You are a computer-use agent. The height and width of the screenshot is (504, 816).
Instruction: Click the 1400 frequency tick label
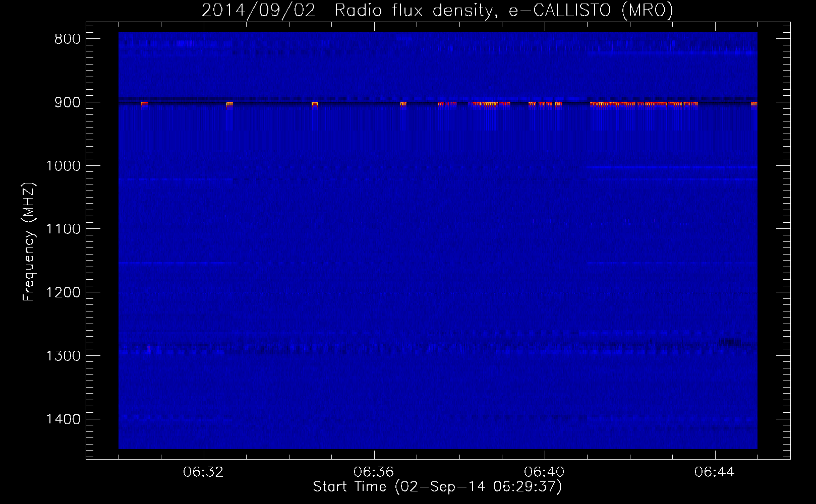(x=63, y=419)
